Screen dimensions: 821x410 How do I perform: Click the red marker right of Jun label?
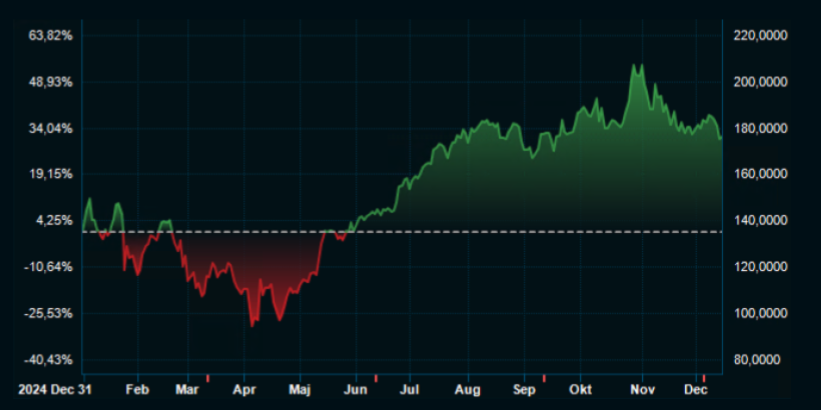point(375,378)
